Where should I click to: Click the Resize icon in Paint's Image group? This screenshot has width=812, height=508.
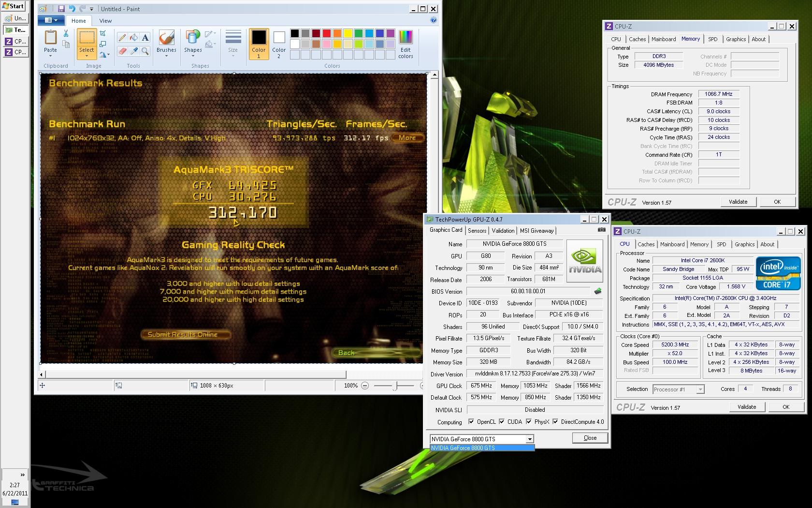pos(103,44)
